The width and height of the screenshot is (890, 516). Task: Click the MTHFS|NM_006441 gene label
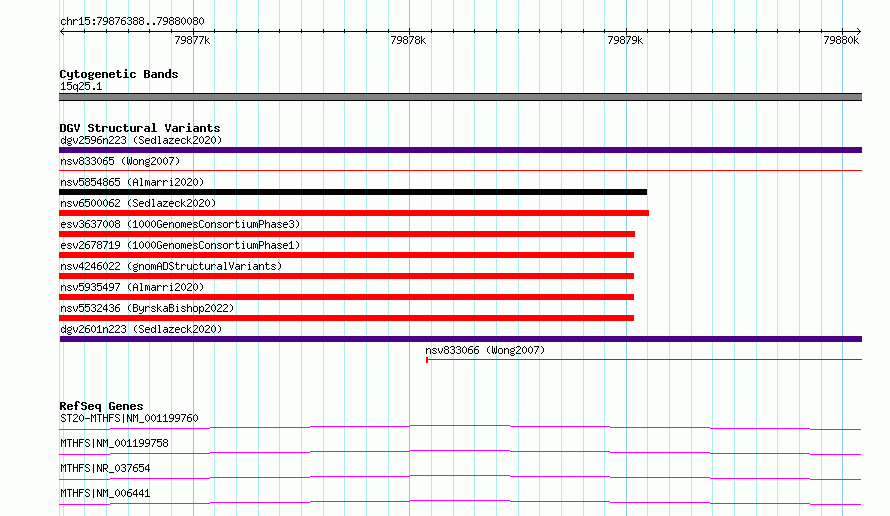(x=105, y=493)
